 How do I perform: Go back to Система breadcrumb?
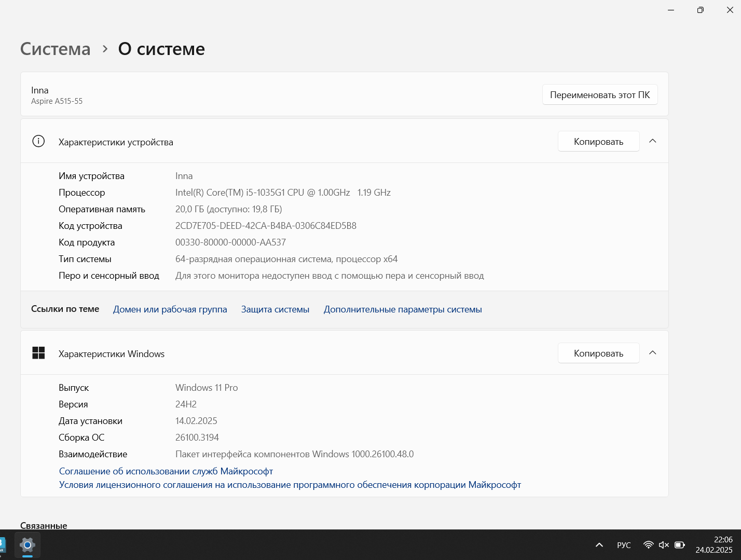point(56,49)
